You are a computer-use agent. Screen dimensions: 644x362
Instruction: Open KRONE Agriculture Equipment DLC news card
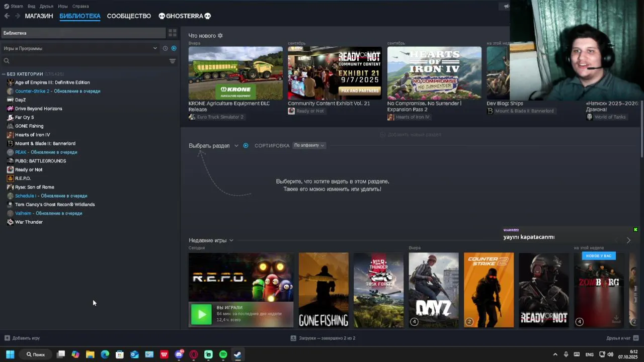tap(235, 73)
